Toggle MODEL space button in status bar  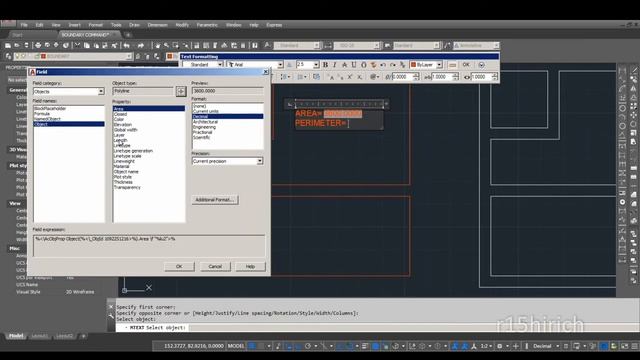[x=236, y=346]
